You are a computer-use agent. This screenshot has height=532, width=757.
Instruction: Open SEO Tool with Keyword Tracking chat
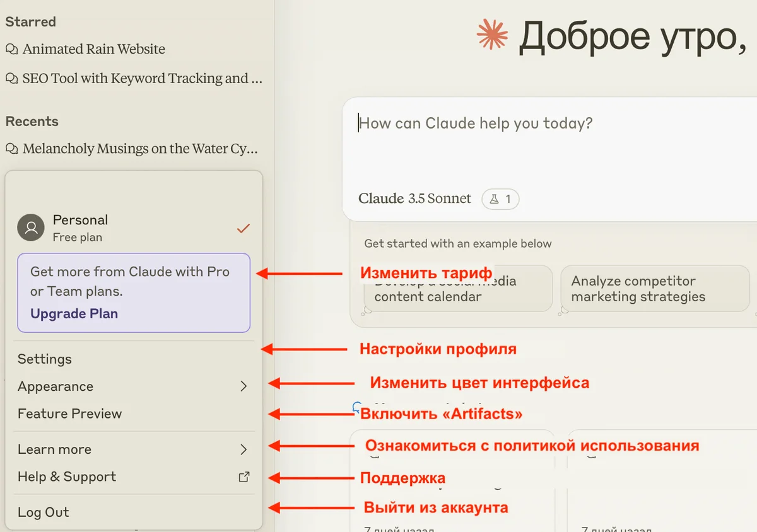click(134, 78)
